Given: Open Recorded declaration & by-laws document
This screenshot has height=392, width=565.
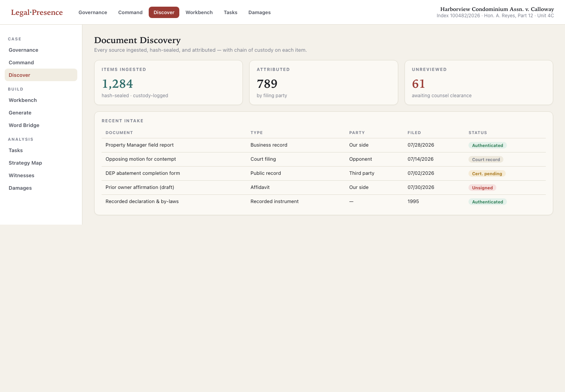Looking at the screenshot, I should (142, 201).
